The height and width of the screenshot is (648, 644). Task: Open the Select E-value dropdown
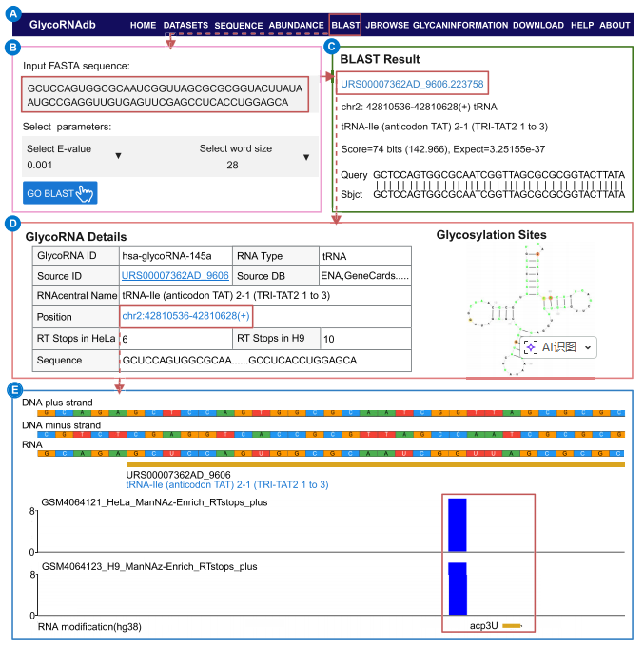tap(118, 157)
